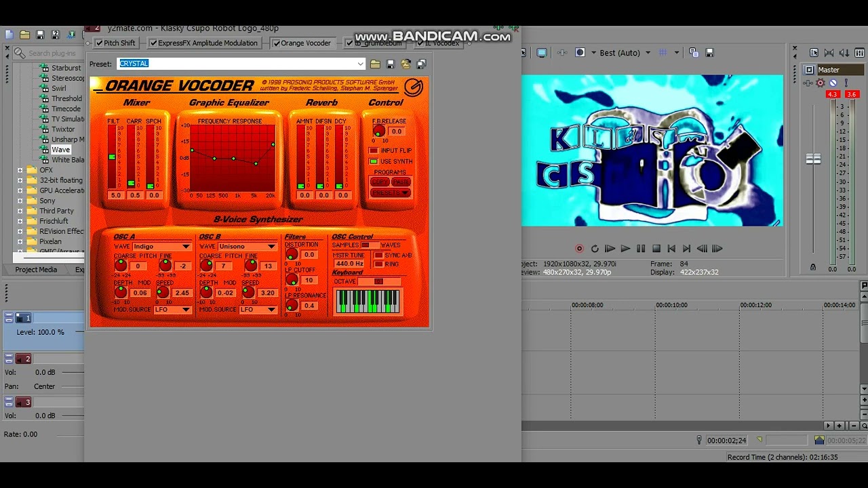The image size is (868, 488).
Task: Open Master Bus FX settings
Action: tap(808, 83)
